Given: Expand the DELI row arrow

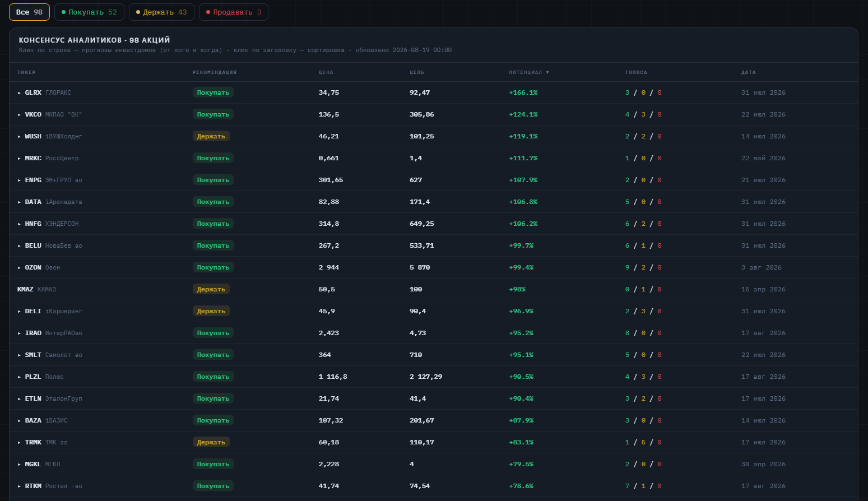Looking at the screenshot, I should 19,312.
